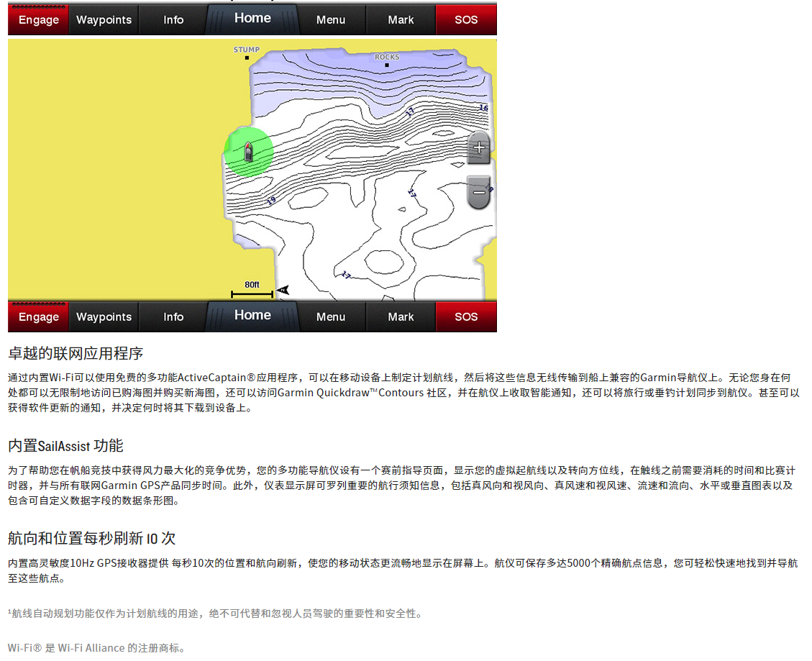Open Waypoints from the lower navigation bar
This screenshot has width=812, height=661.
pyautogui.click(x=104, y=317)
